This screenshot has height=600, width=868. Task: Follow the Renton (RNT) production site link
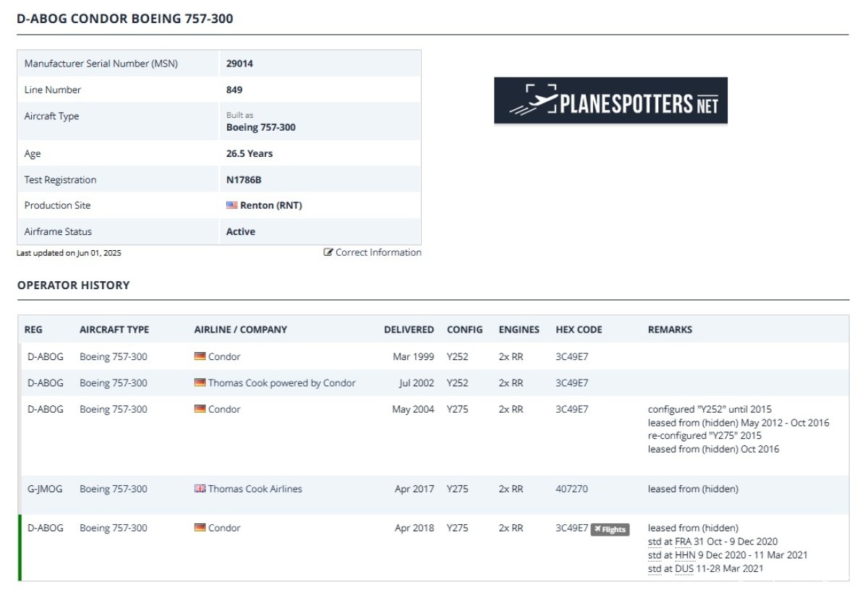click(x=271, y=205)
